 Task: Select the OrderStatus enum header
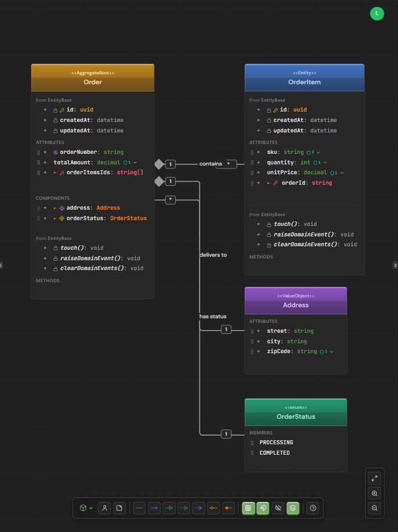click(x=296, y=412)
